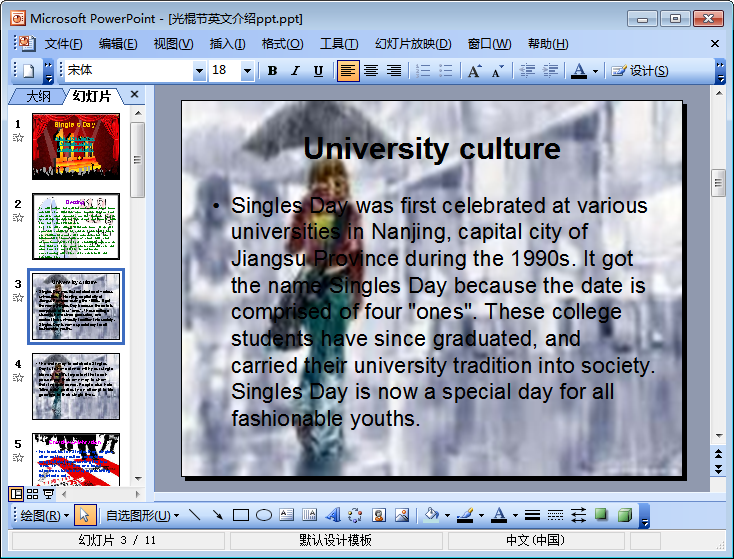Switch to the 大纲 outline tab

(x=38, y=96)
